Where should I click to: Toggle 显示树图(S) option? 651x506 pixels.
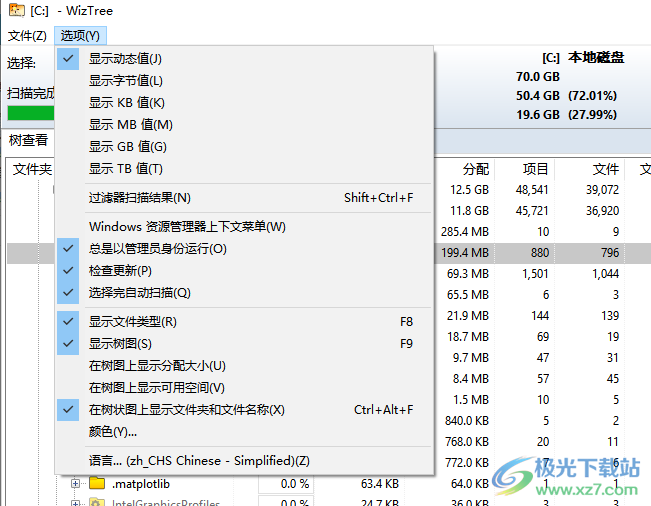[245, 344]
